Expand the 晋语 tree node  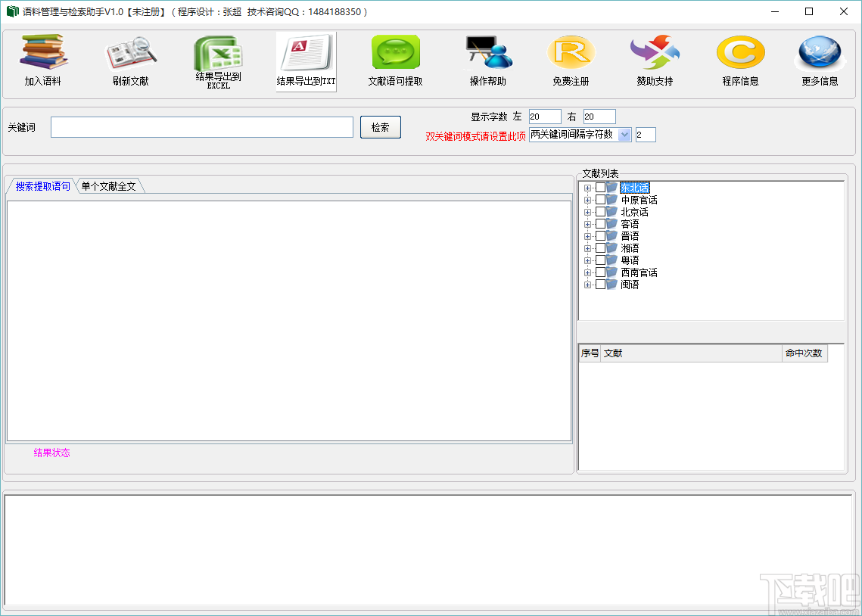coord(588,236)
